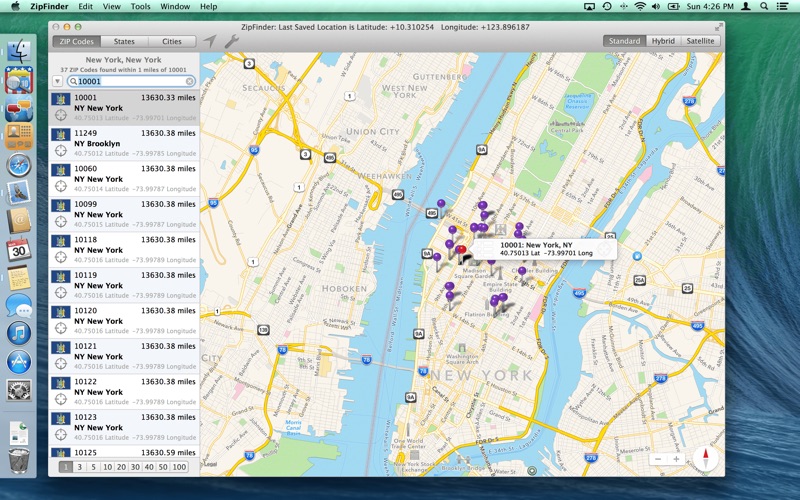Zoom in the map with the plus button
Viewport: 800px width, 500px height.
click(676, 459)
